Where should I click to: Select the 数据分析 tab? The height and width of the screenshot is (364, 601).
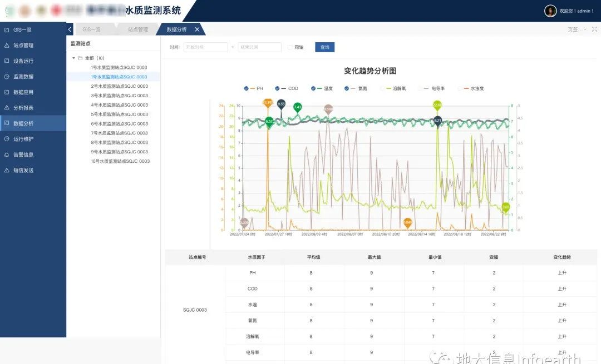[177, 29]
